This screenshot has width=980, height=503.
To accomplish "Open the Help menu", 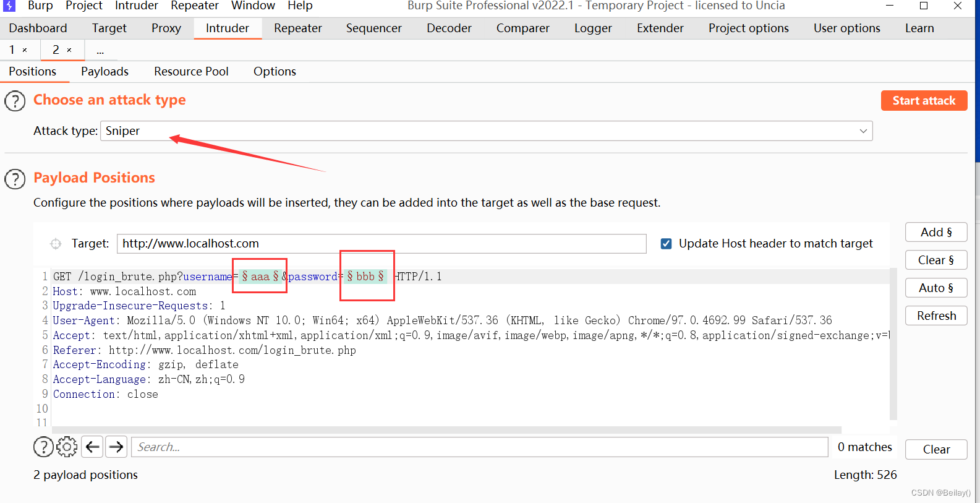I will pos(300,6).
